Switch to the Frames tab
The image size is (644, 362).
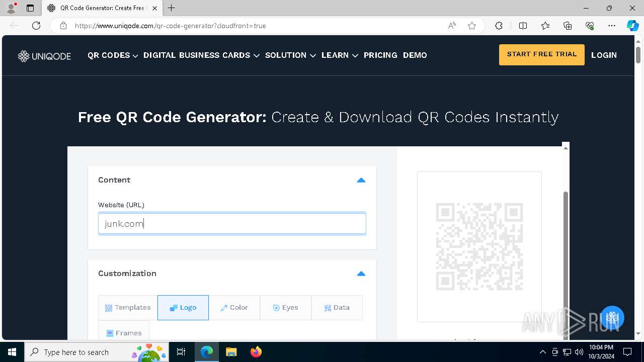pyautogui.click(x=124, y=333)
